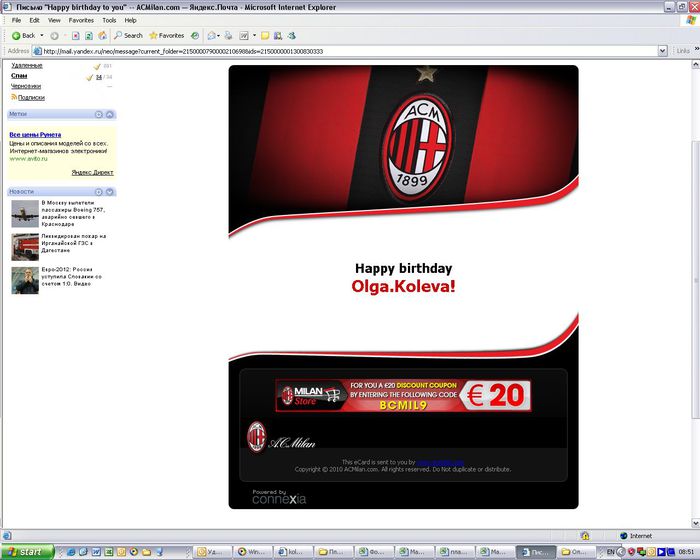
Task: Click the Print toolbar icon
Action: [228, 36]
